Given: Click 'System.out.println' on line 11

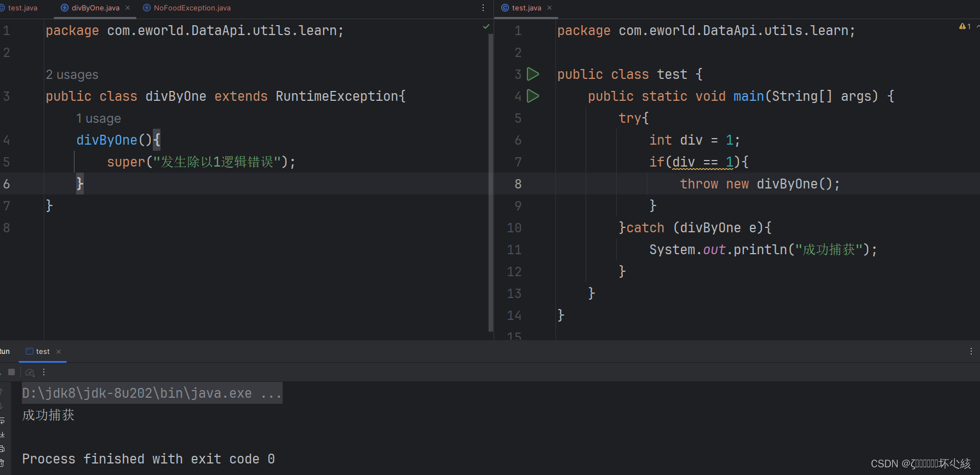Looking at the screenshot, I should click(718, 250).
